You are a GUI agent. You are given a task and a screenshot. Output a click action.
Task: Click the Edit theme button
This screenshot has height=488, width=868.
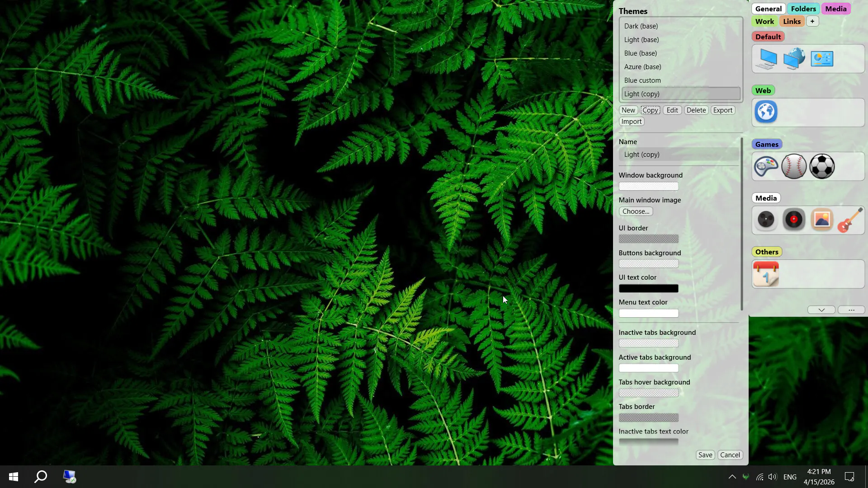pyautogui.click(x=672, y=110)
